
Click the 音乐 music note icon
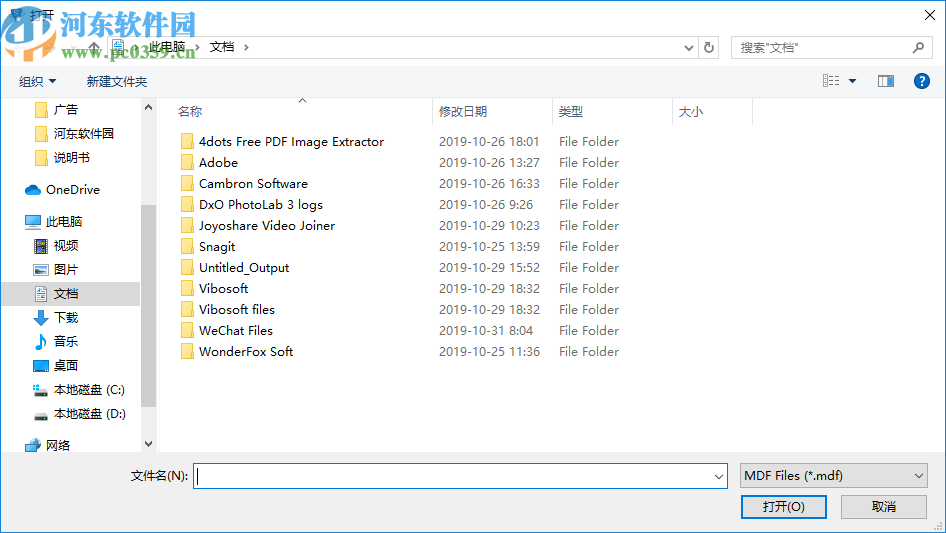40,342
